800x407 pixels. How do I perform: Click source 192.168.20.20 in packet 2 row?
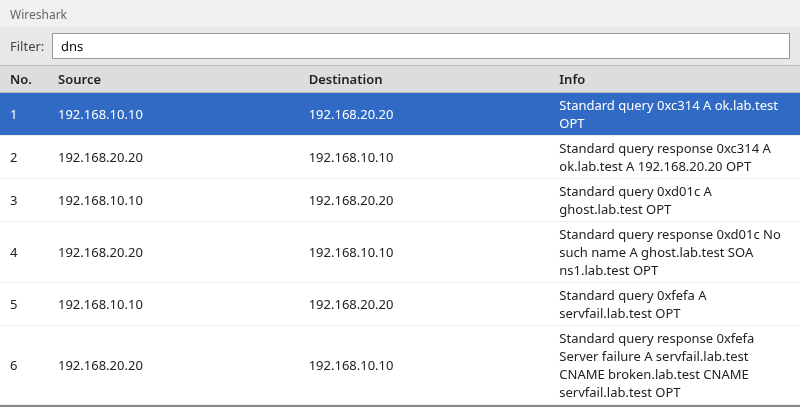point(101,157)
